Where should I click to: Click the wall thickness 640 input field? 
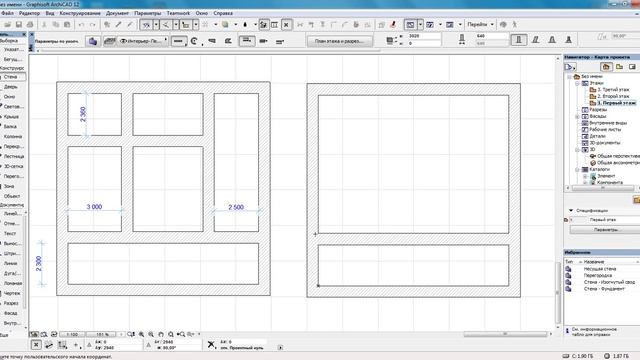coord(491,36)
